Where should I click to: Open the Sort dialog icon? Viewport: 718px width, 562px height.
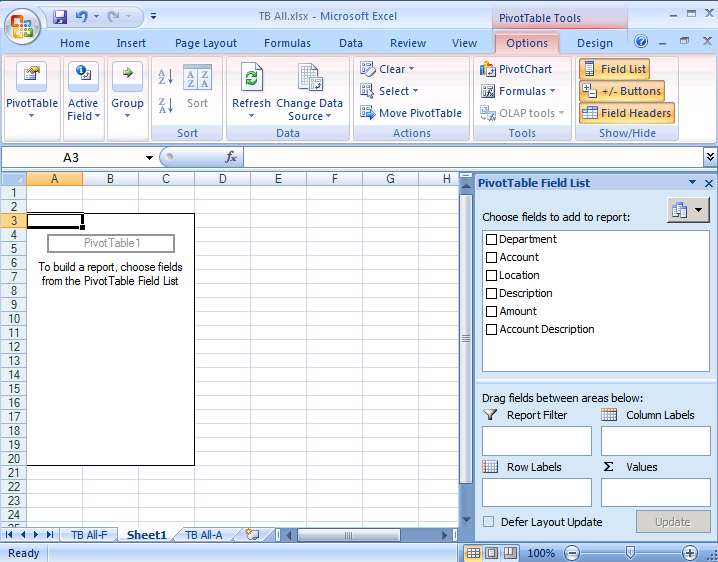point(197,77)
